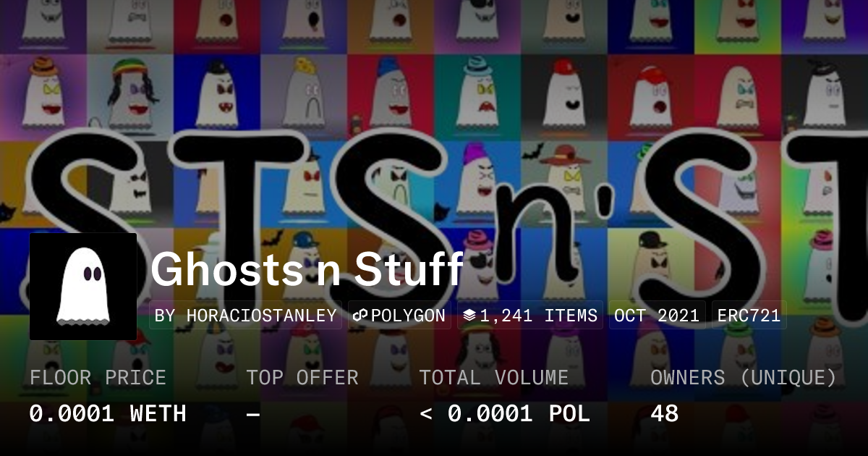Click the 0.0001 WETH floor value
The width and height of the screenshot is (868, 456).
pyautogui.click(x=108, y=414)
